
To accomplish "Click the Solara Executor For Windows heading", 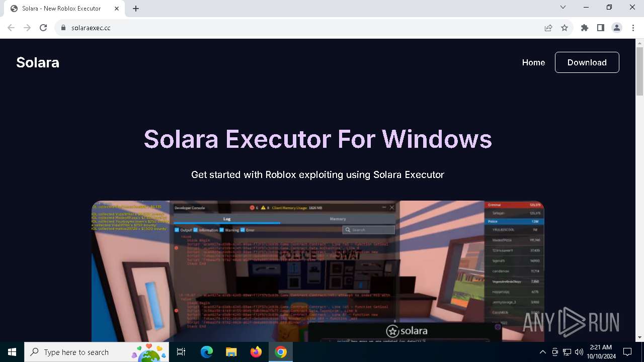I will 317,139.
